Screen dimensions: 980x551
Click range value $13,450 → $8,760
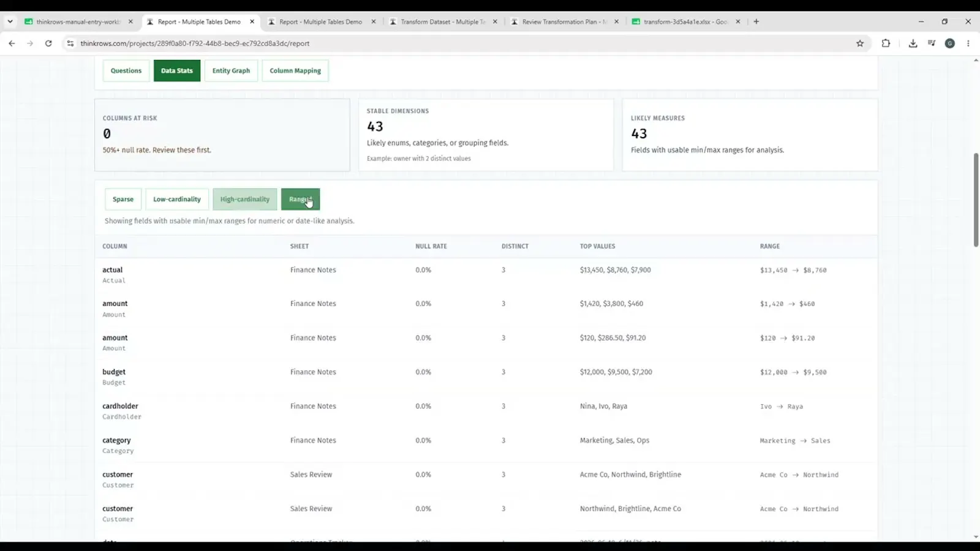click(x=793, y=270)
